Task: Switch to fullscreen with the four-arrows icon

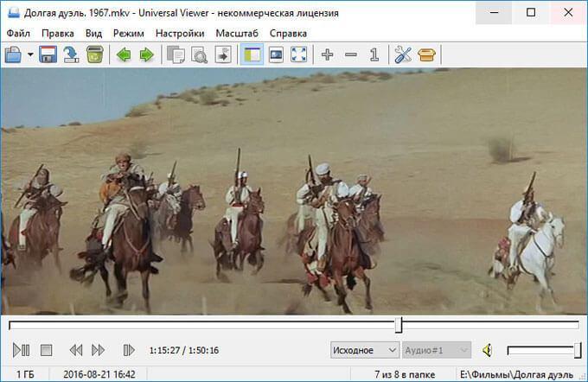Action: pos(299,54)
